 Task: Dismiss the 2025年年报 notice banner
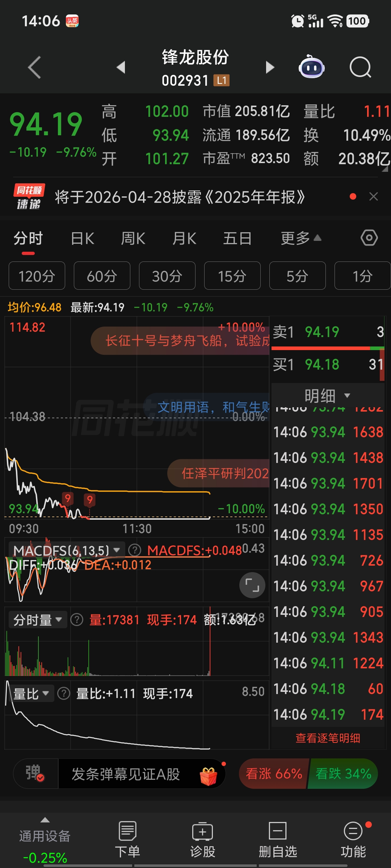(x=374, y=196)
